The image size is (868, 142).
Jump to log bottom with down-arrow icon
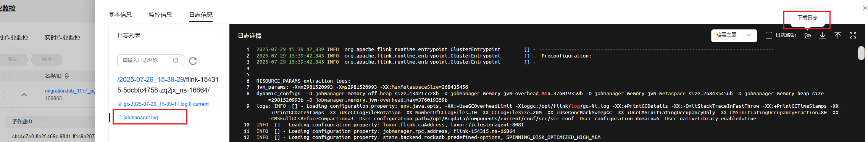pyautogui.click(x=823, y=35)
